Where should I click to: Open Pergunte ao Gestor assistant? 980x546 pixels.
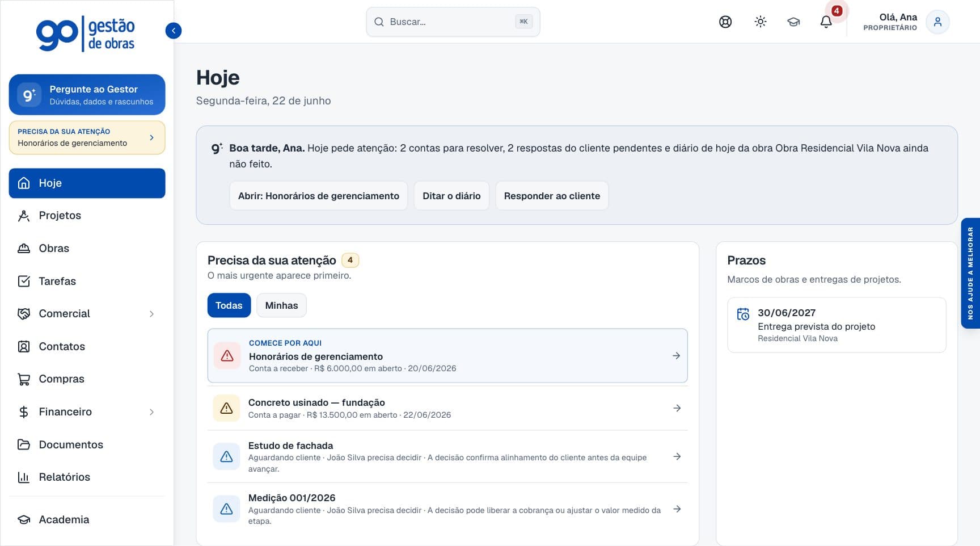point(87,95)
